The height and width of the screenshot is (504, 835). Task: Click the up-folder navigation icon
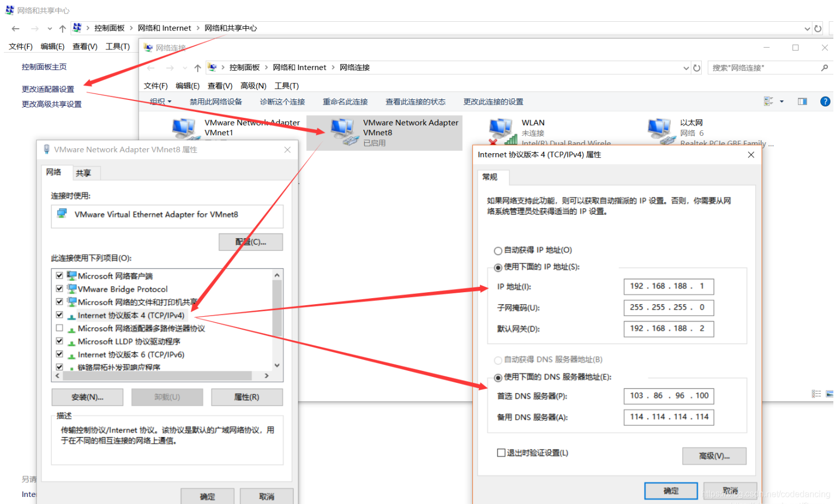197,67
